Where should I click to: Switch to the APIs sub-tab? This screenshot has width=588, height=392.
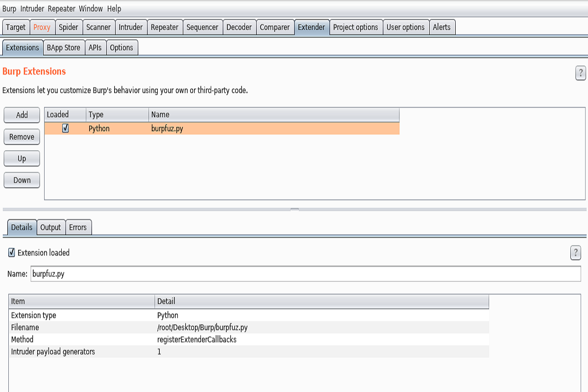coord(95,48)
